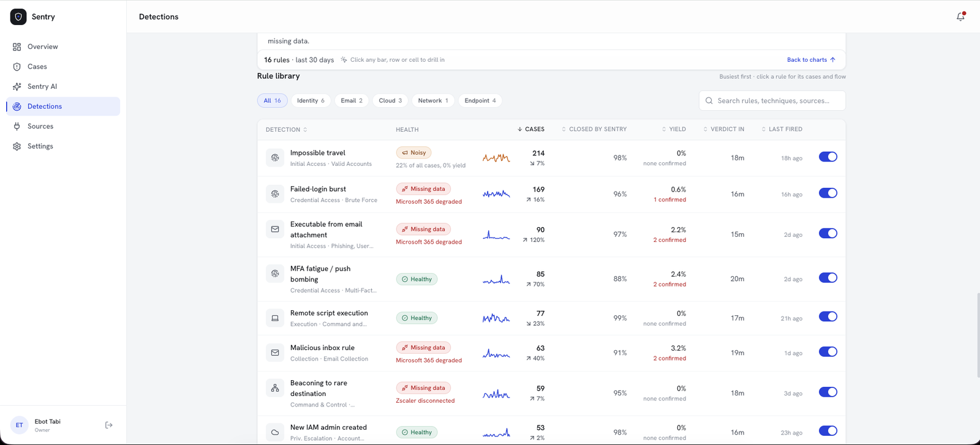Image resolution: width=980 pixels, height=445 pixels.
Task: Sort by the Detection column header
Action: click(287, 130)
